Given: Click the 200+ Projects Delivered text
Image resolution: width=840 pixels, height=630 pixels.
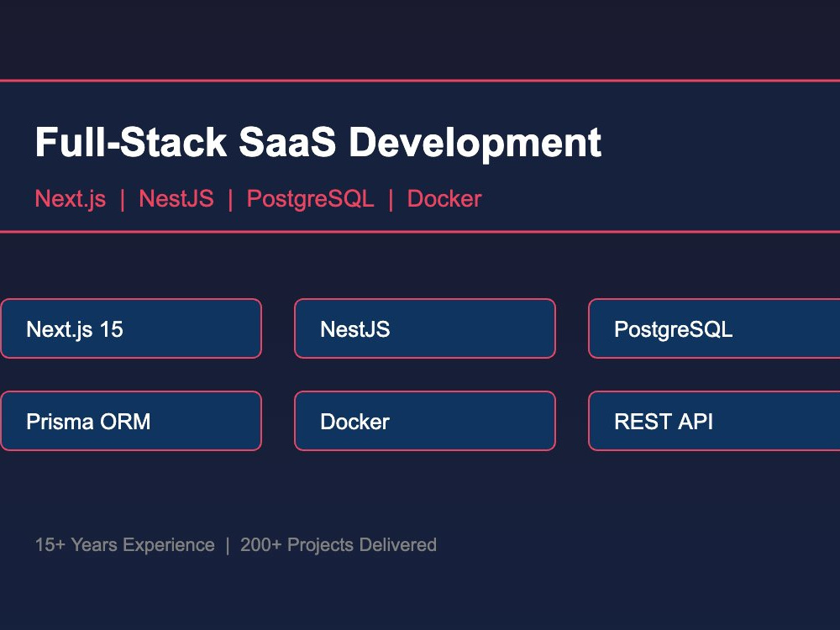Looking at the screenshot, I should click(x=338, y=545).
